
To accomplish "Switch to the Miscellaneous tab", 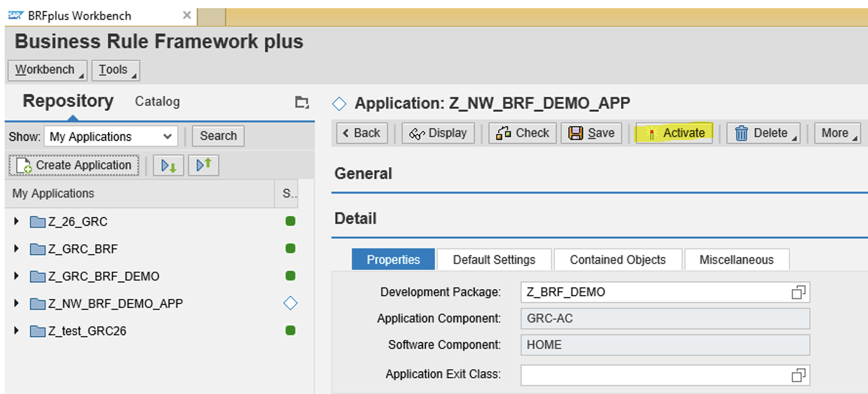I will (x=736, y=259).
